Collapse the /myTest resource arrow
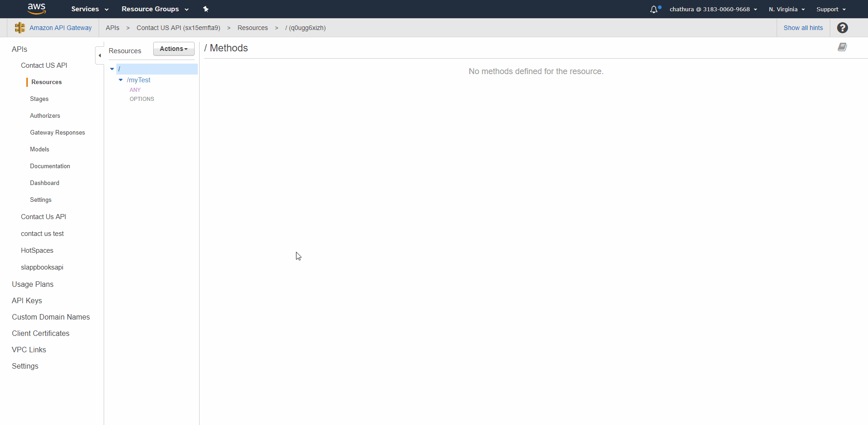Image resolution: width=868 pixels, height=425 pixels. [120, 80]
